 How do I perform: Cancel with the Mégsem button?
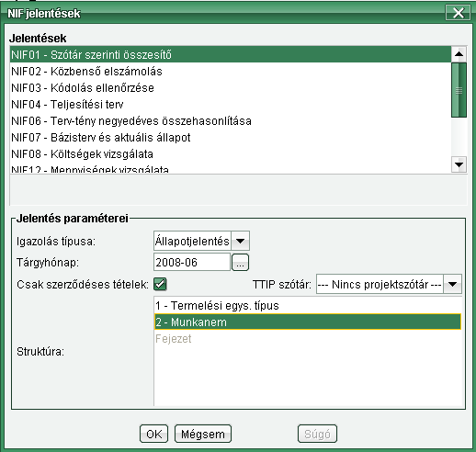(x=203, y=434)
